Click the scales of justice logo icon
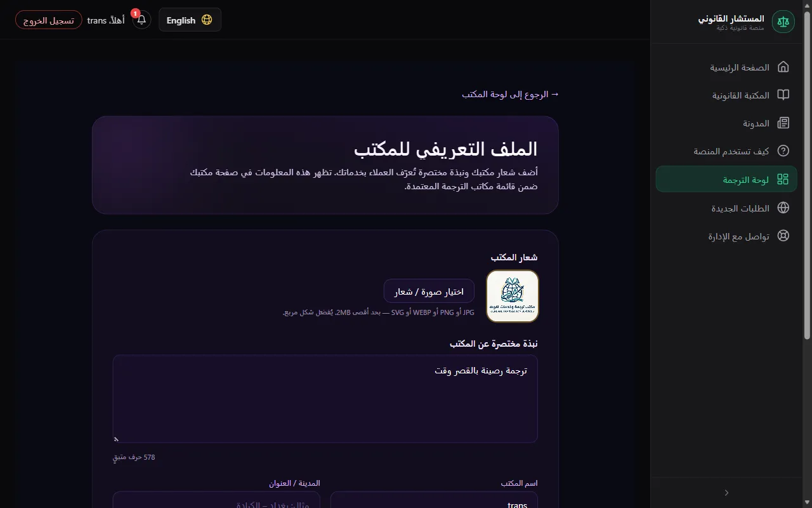The height and width of the screenshot is (508, 812). pyautogui.click(x=783, y=22)
